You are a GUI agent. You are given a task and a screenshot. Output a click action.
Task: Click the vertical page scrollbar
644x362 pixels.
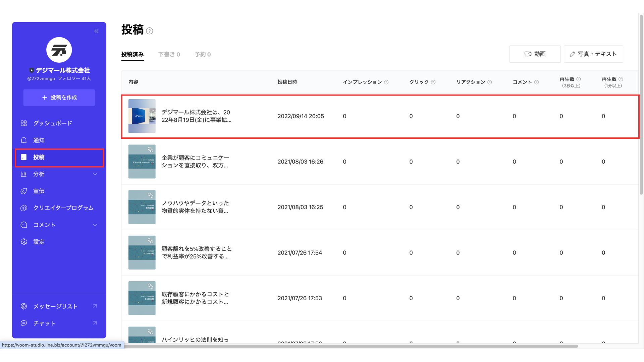click(641, 104)
